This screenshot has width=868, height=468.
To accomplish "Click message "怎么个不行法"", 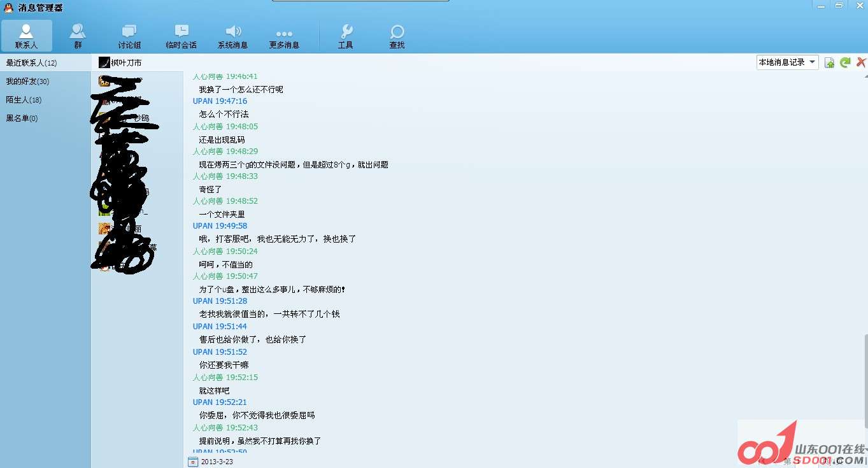I will pos(224,115).
